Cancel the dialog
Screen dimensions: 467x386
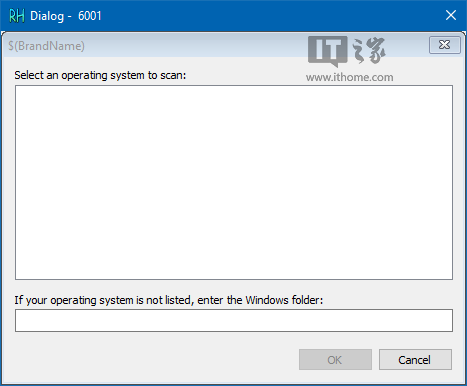(x=415, y=360)
